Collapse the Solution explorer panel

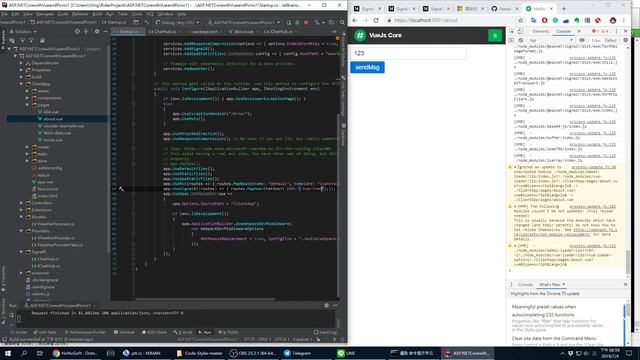(x=106, y=31)
